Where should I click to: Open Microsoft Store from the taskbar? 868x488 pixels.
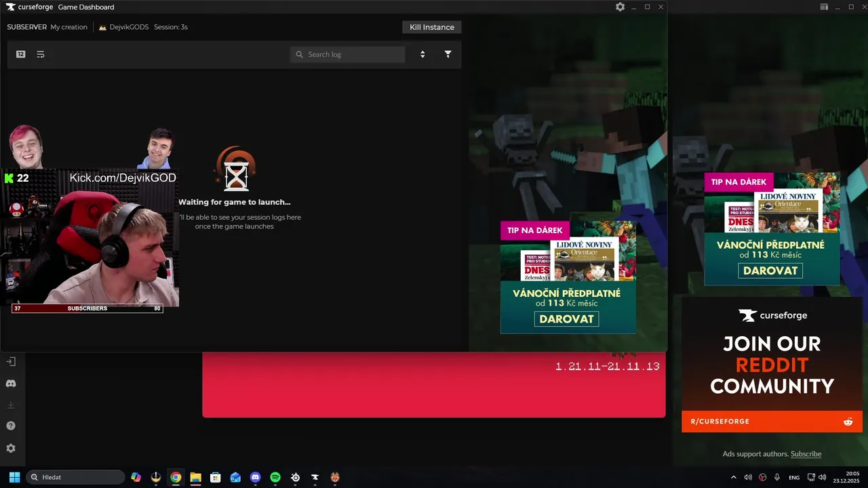click(x=216, y=477)
